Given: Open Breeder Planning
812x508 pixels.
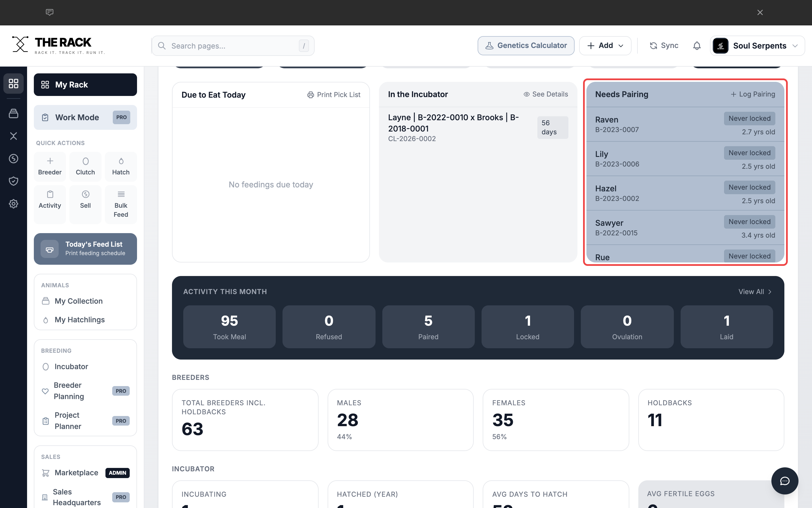Looking at the screenshot, I should coord(85,391).
